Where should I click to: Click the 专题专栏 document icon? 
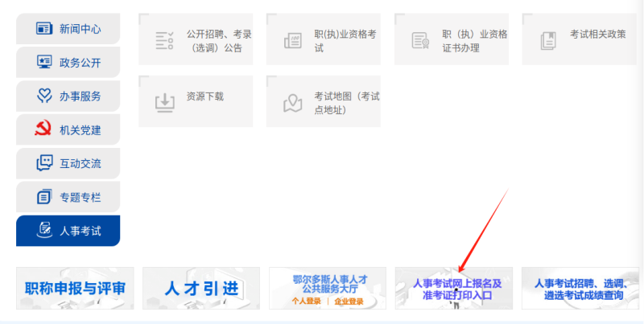44,197
